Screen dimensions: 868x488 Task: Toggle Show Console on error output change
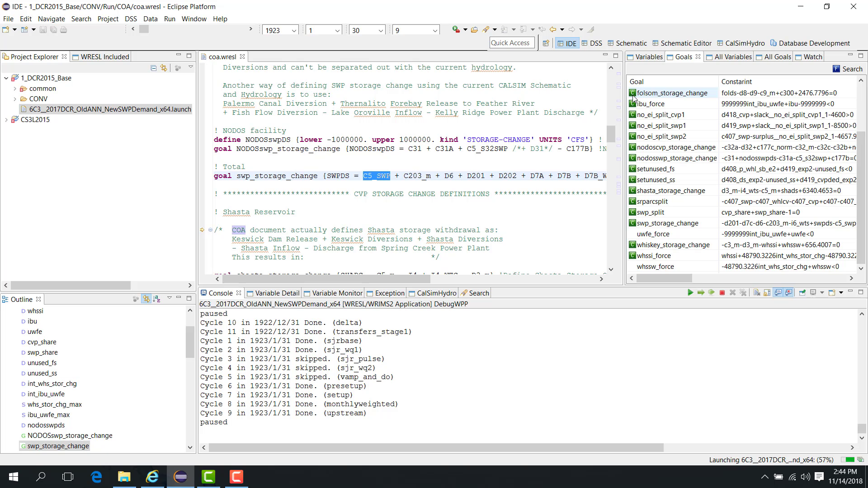click(789, 293)
